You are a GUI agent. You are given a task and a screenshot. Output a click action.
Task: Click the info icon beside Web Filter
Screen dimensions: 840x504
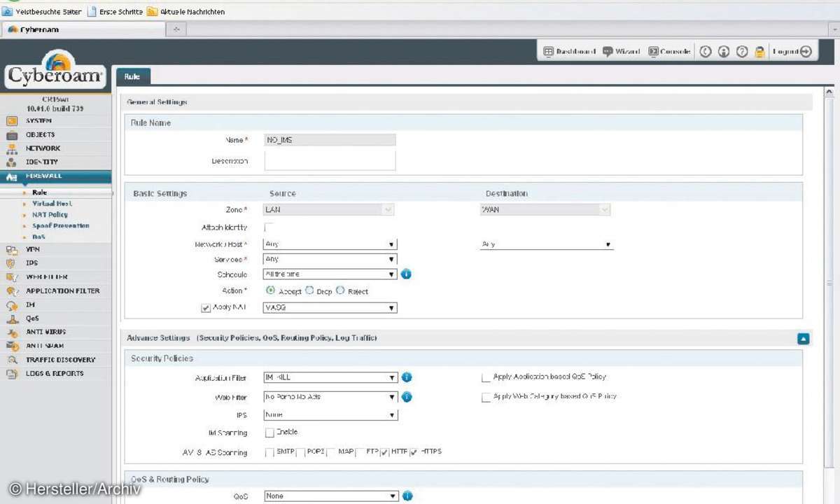(407, 397)
